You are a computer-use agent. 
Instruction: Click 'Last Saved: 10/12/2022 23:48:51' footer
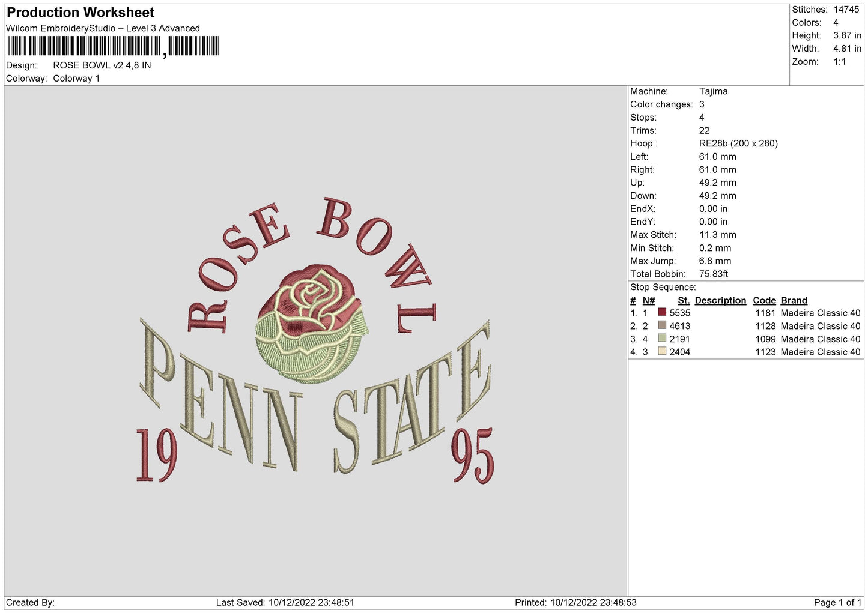point(285,602)
